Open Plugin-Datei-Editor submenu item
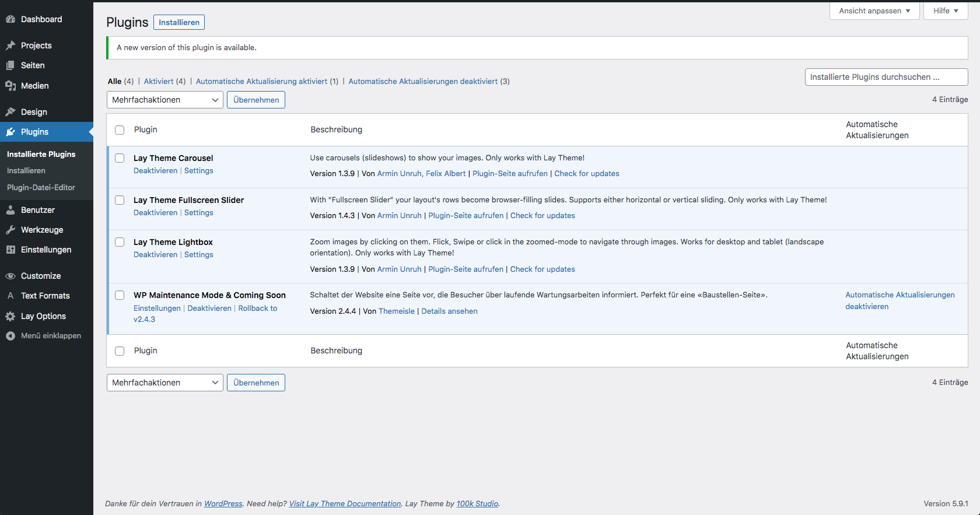This screenshot has width=980, height=515. point(41,187)
